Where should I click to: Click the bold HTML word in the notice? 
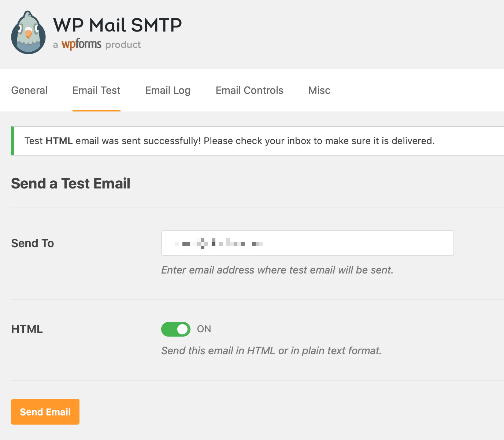coord(59,141)
